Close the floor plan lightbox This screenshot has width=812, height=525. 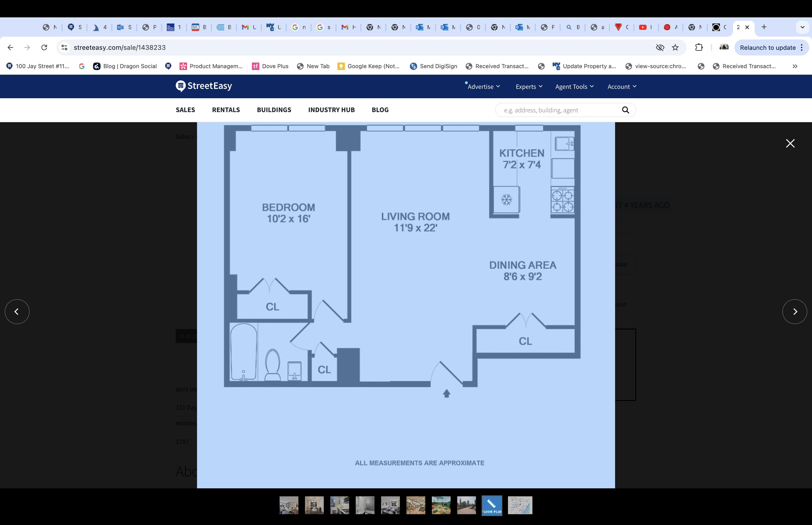coord(790,143)
